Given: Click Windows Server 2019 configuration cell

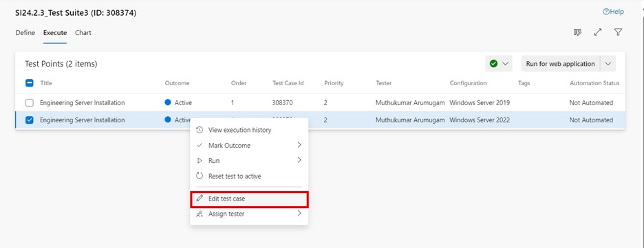Looking at the screenshot, I should [x=480, y=103].
